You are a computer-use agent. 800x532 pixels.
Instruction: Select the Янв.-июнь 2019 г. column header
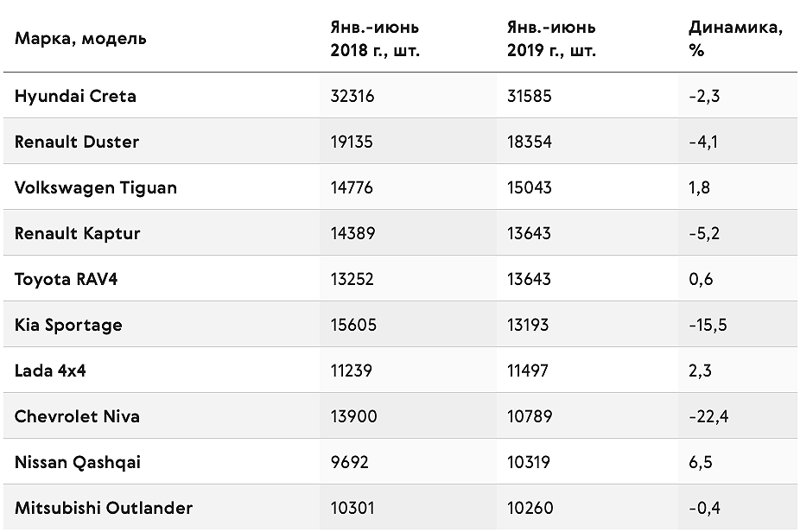tap(551, 38)
